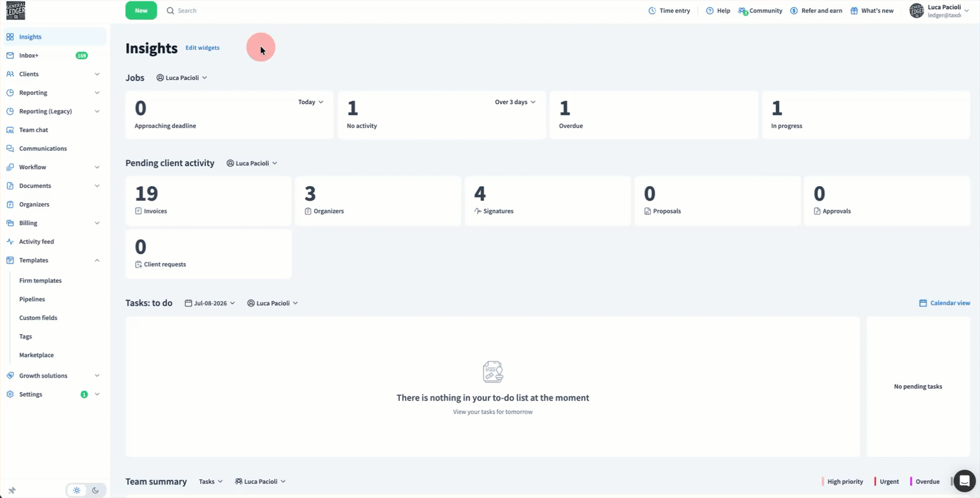This screenshot has width=980, height=498.
Task: Click the General Ledger logo icon
Action: [16, 10]
